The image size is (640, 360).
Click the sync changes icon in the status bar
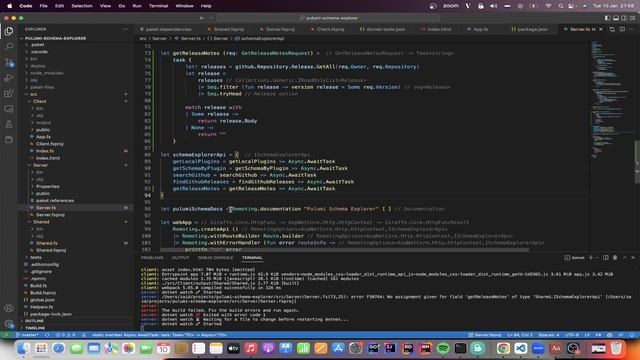(47, 335)
